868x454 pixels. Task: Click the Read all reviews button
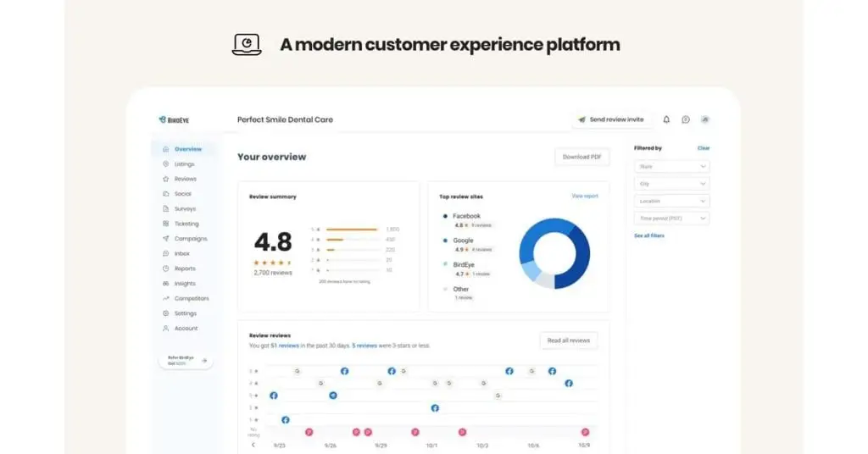[x=569, y=340]
